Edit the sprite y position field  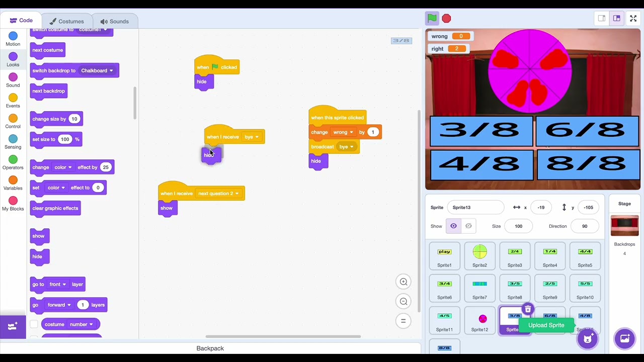click(588, 208)
